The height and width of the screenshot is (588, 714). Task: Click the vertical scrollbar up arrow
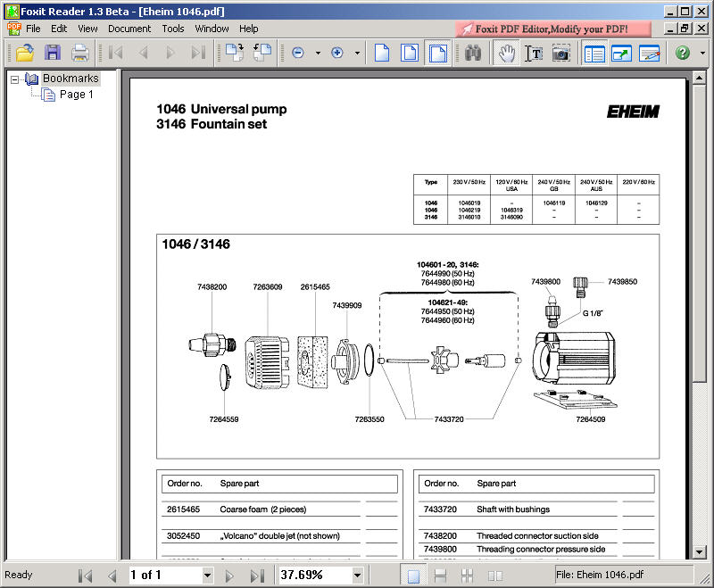(700, 78)
